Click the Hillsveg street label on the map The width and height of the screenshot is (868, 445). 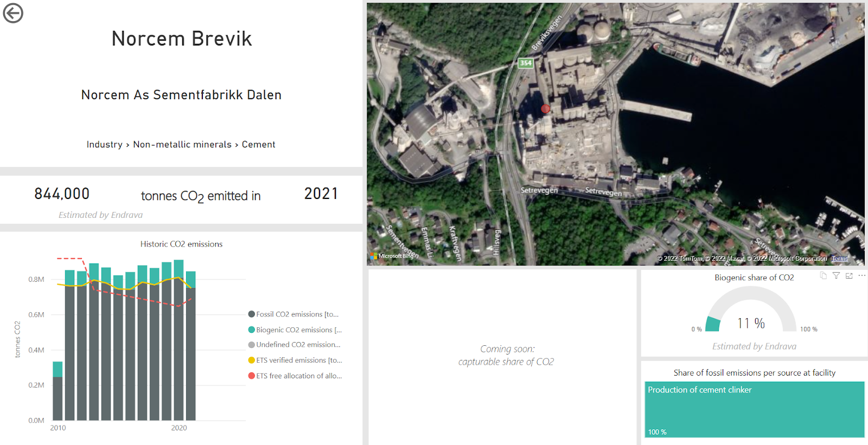pyautogui.click(x=496, y=242)
